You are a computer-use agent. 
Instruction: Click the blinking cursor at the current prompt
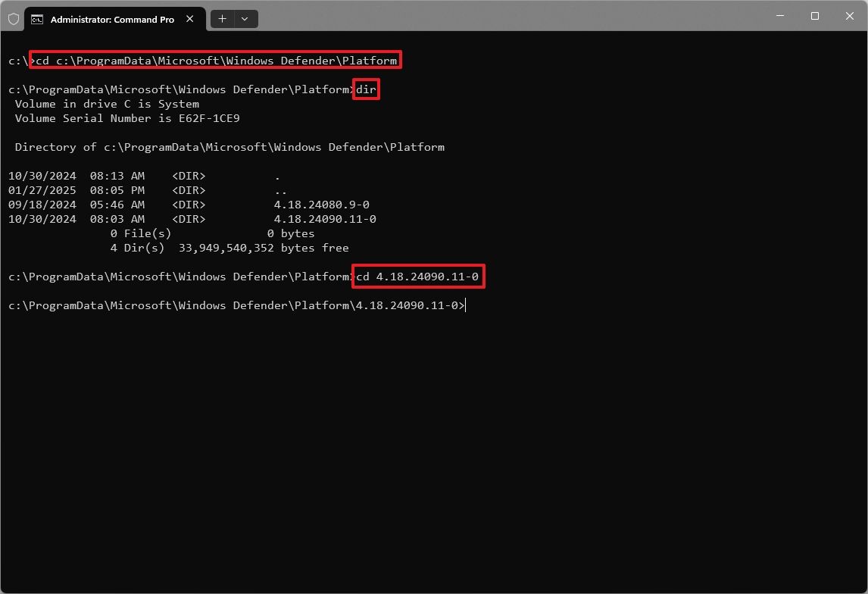point(465,305)
